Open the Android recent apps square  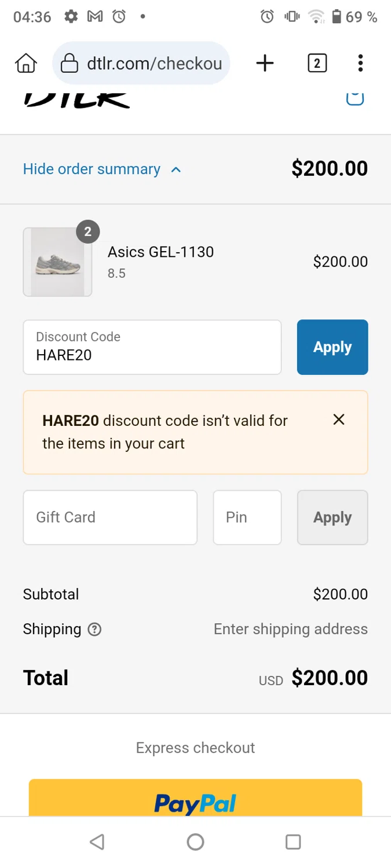click(293, 841)
